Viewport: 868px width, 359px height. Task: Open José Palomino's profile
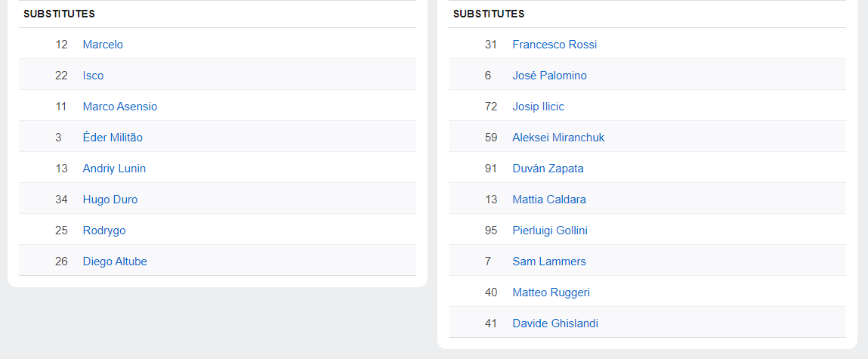coord(549,76)
